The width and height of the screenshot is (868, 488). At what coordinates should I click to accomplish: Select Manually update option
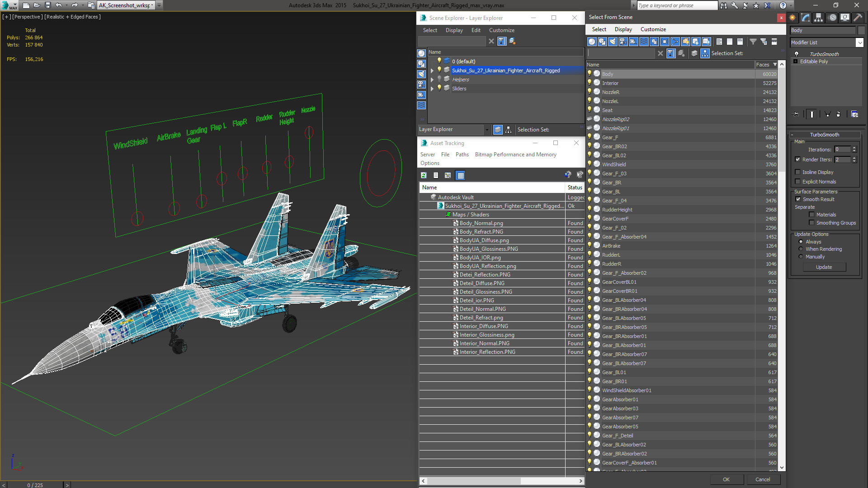(x=801, y=257)
